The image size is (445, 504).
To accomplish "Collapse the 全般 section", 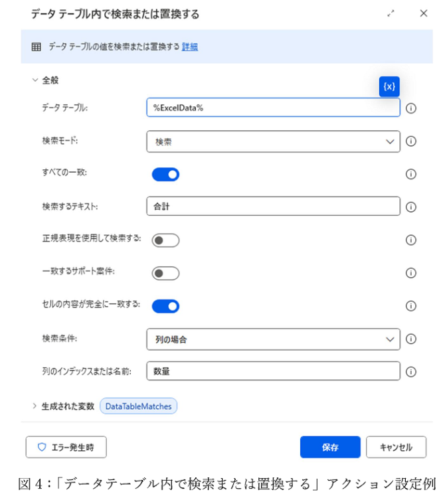I will pos(35,80).
